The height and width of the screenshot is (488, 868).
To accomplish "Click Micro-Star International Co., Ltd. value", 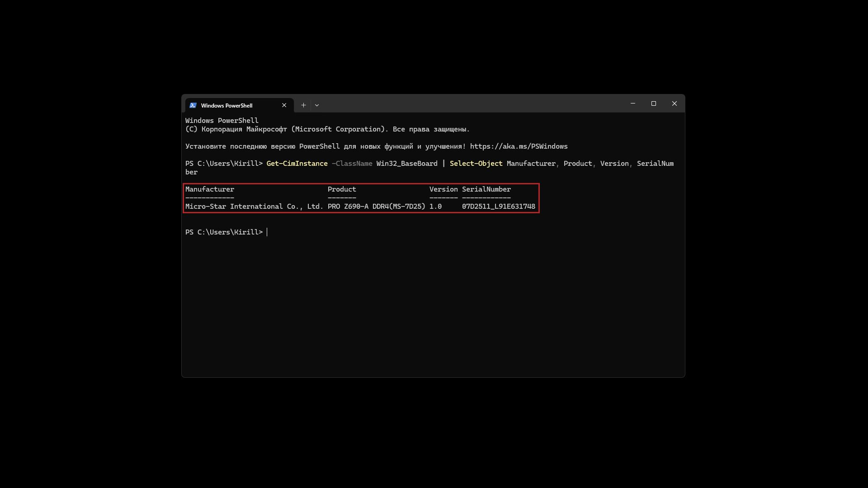I will [x=255, y=206].
